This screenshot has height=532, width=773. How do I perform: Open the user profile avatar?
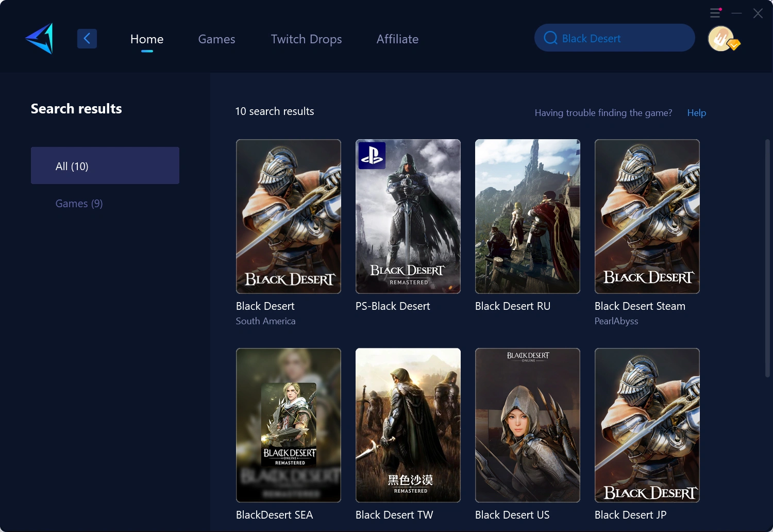[x=721, y=39]
